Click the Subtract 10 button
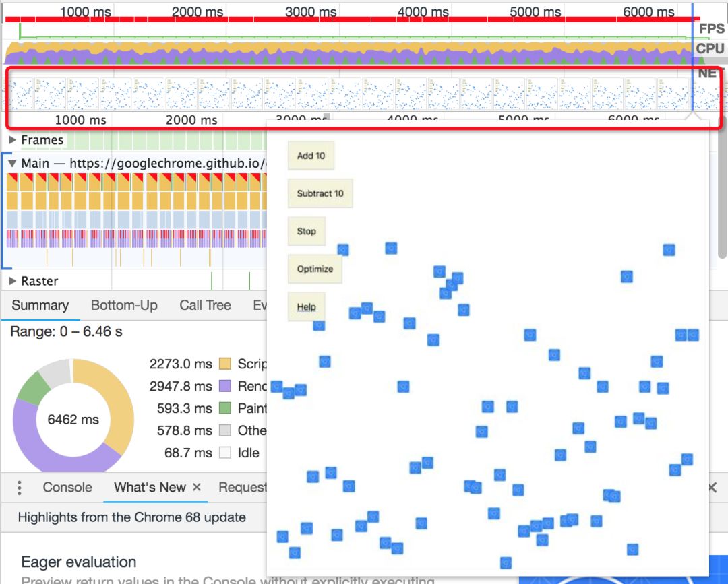The width and height of the screenshot is (728, 584). coord(320,193)
